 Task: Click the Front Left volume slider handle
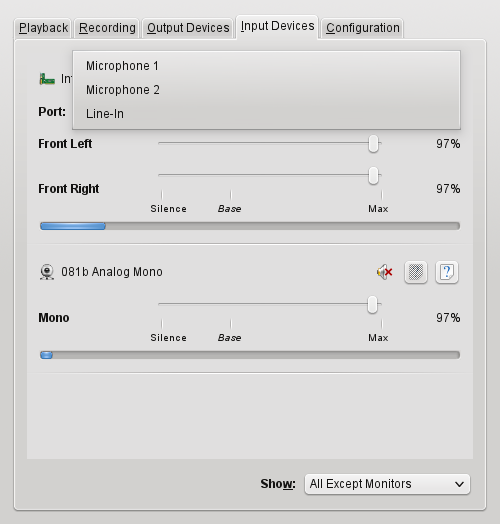click(373, 144)
